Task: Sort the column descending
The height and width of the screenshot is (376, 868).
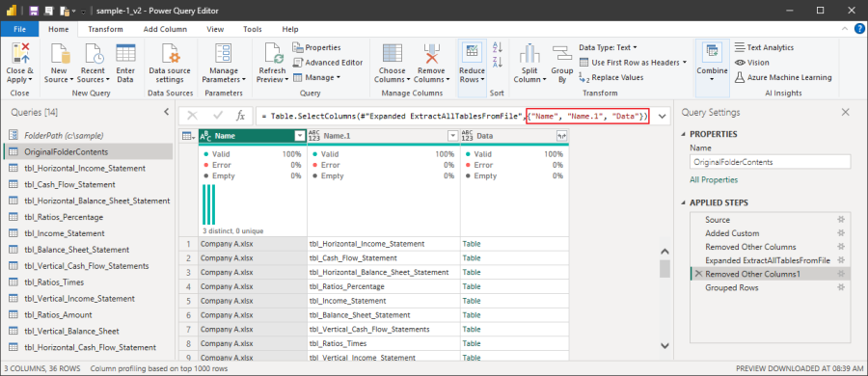Action: click(x=497, y=62)
